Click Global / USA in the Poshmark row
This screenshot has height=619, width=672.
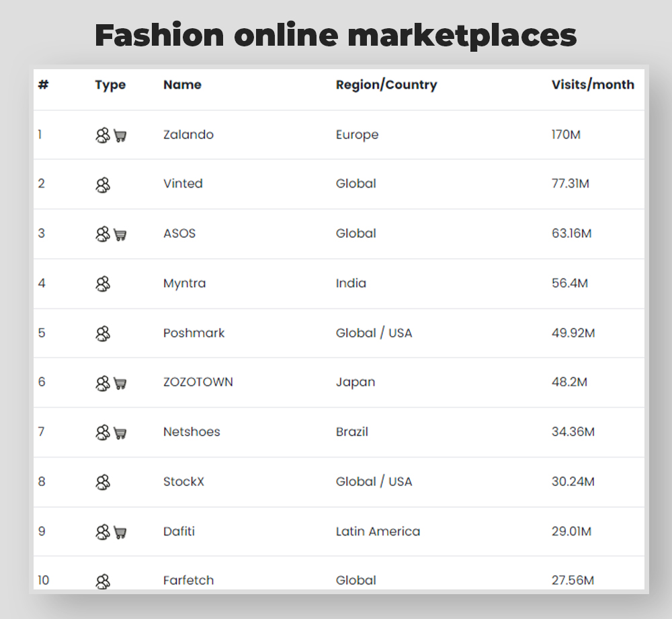pyautogui.click(x=374, y=333)
